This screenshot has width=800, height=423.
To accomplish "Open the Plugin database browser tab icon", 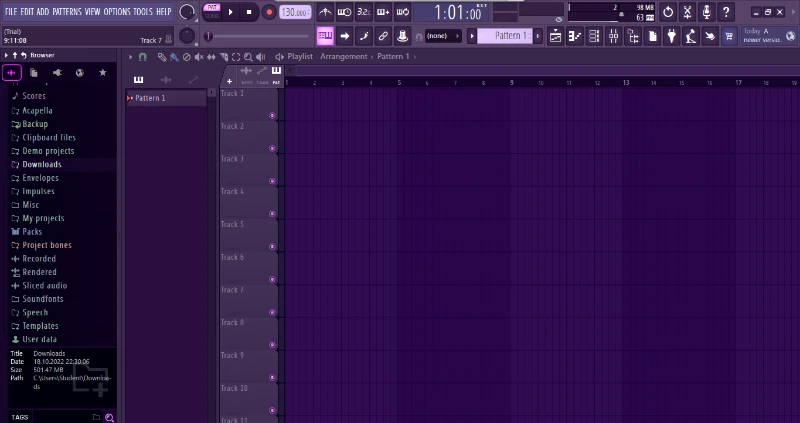I will pos(57,73).
